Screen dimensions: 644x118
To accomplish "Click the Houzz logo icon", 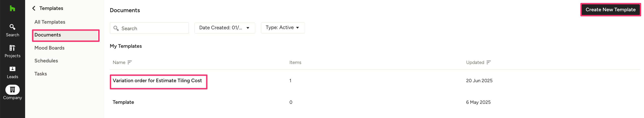I will pyautogui.click(x=12, y=9).
